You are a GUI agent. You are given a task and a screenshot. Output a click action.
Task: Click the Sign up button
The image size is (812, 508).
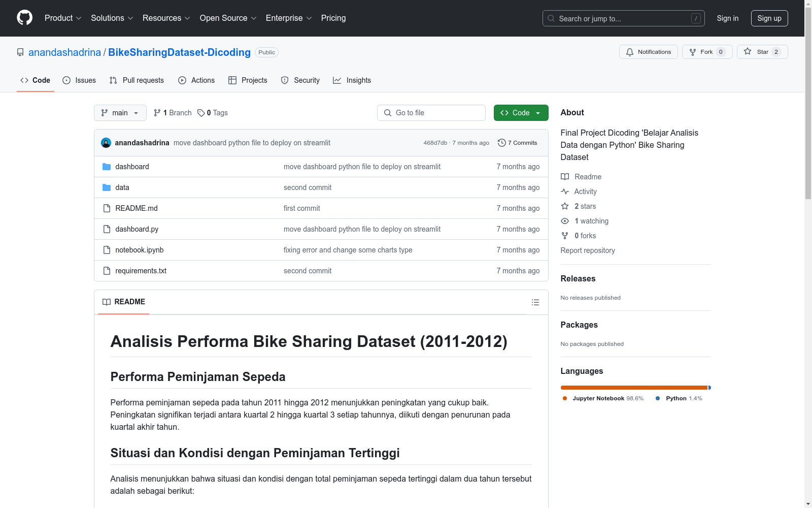pos(769,18)
